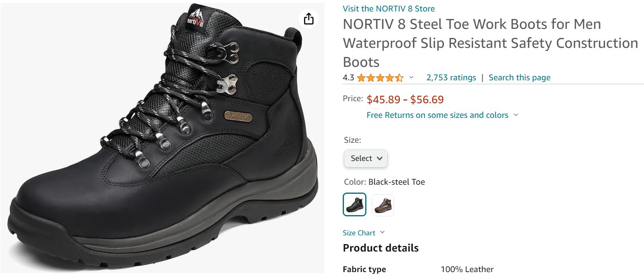
Task: Click the Product details heading
Action: [x=381, y=248]
